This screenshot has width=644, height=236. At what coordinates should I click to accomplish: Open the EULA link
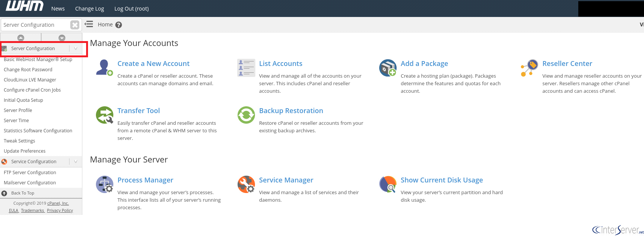pyautogui.click(x=14, y=210)
